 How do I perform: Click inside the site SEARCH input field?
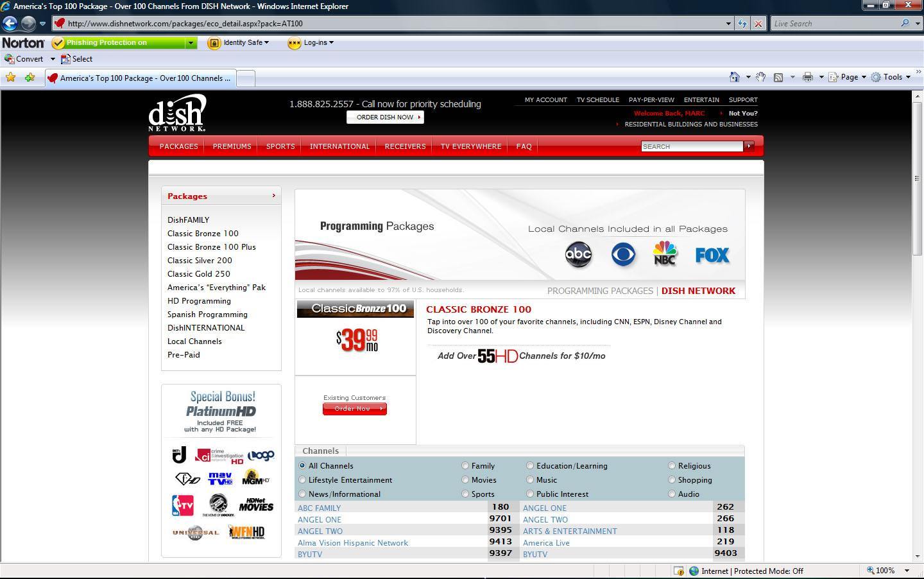[692, 146]
